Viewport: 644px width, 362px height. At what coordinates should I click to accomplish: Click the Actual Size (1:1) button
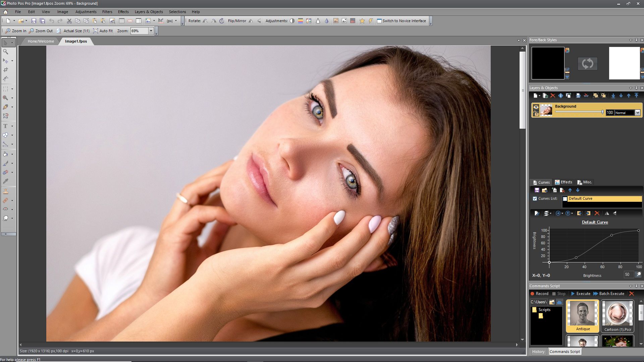(73, 31)
